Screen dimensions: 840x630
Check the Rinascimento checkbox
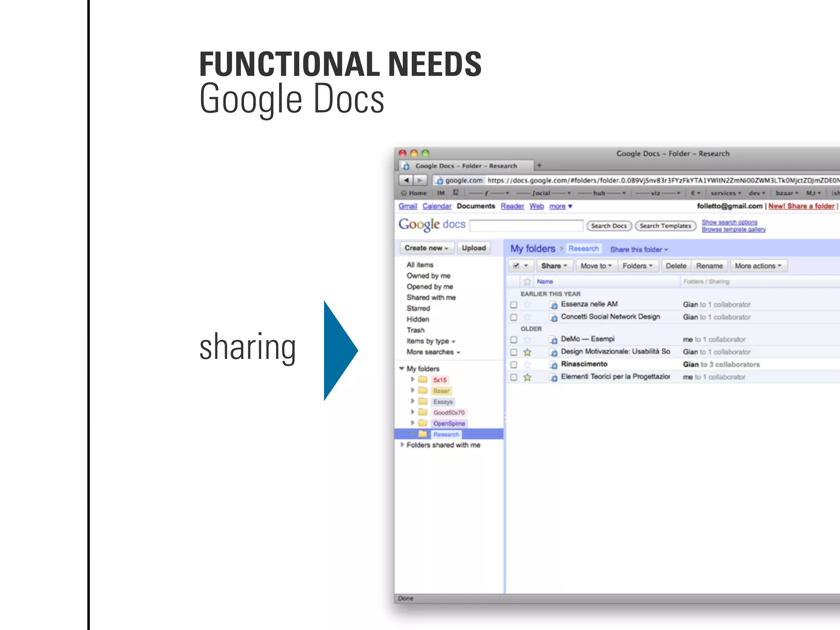[x=514, y=365]
